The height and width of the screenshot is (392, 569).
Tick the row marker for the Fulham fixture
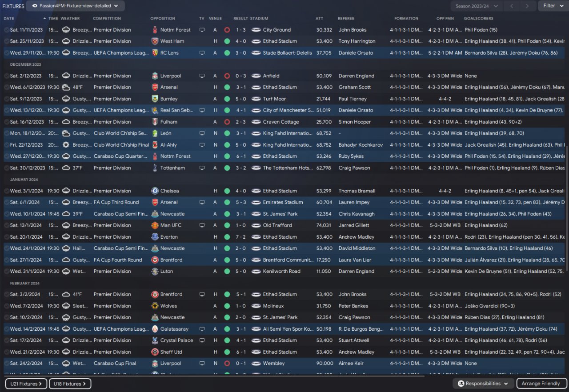click(6, 122)
